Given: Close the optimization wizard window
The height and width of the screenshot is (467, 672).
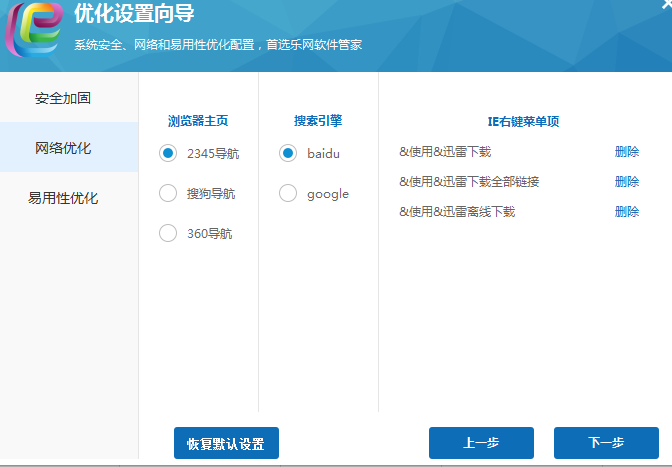Looking at the screenshot, I should [x=666, y=4].
